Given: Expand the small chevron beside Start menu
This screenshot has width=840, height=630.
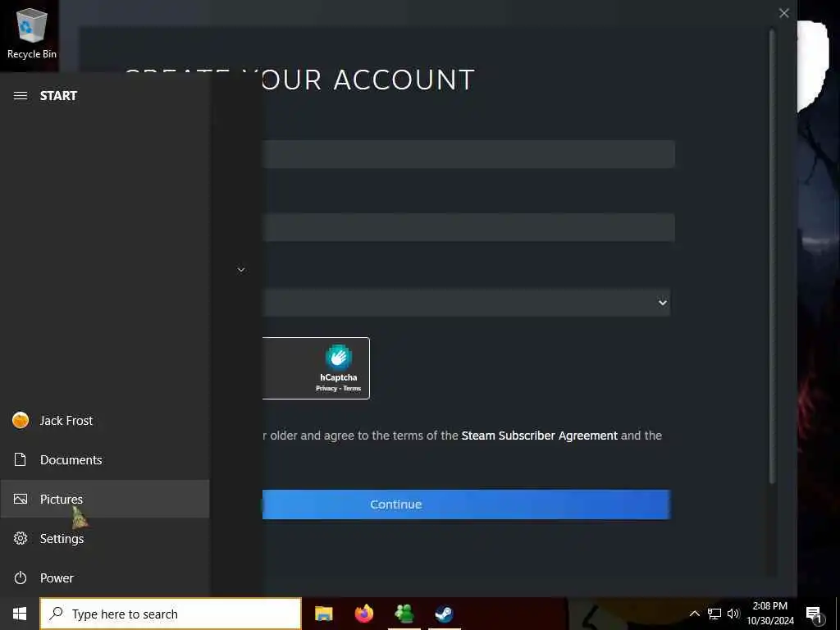Looking at the screenshot, I should tap(241, 270).
